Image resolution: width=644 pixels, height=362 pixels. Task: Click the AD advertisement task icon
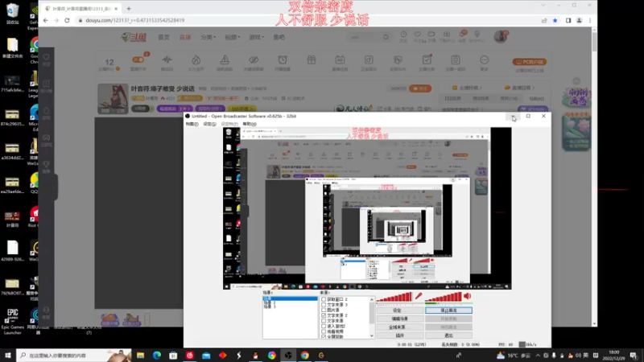click(x=340, y=60)
